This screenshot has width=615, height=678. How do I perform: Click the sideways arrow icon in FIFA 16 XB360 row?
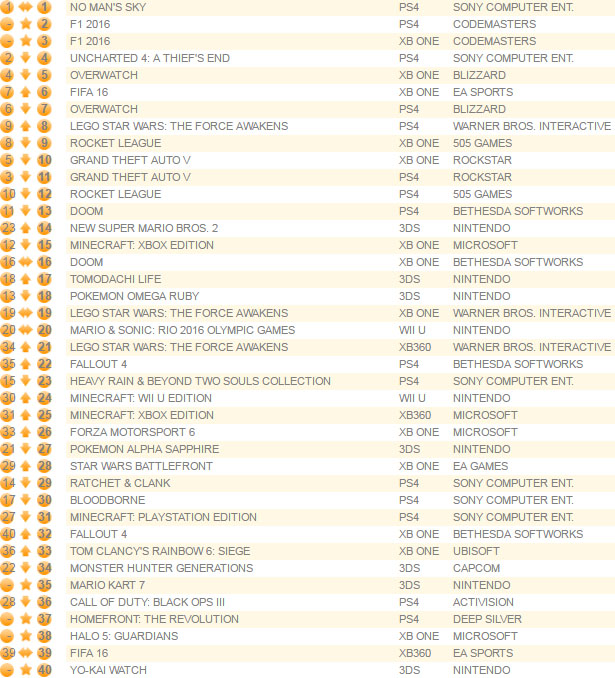(x=26, y=652)
